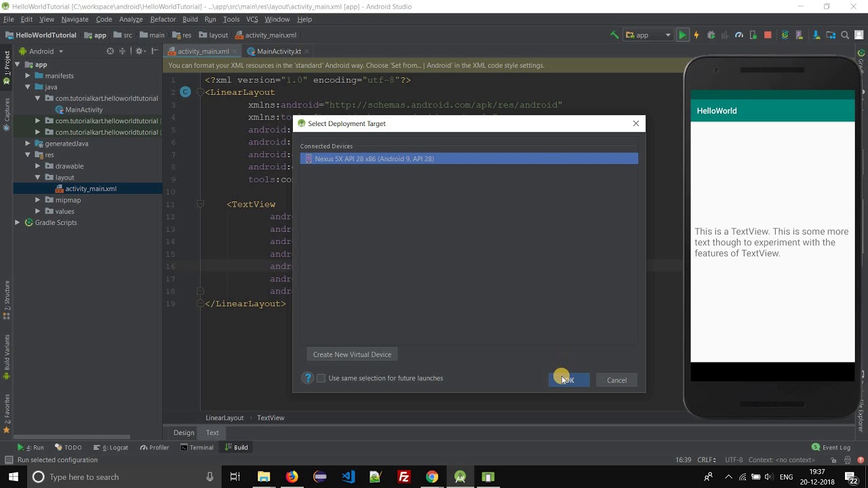
Task: Open help in Select Deployment Target dialog
Action: coord(308,378)
